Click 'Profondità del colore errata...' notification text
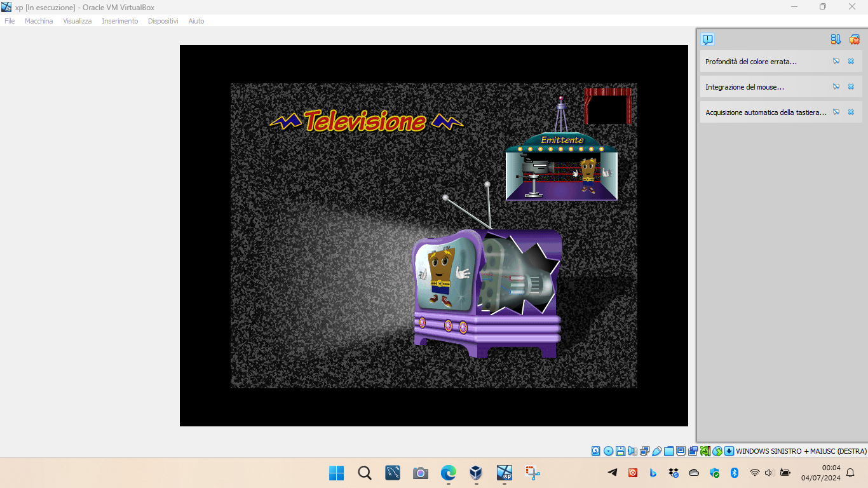 coord(750,62)
